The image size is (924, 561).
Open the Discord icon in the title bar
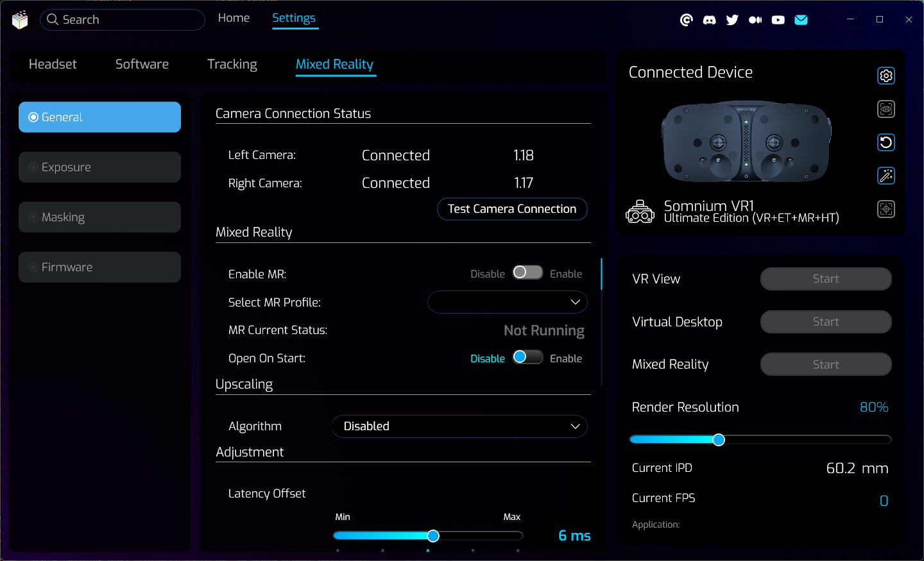coord(709,20)
